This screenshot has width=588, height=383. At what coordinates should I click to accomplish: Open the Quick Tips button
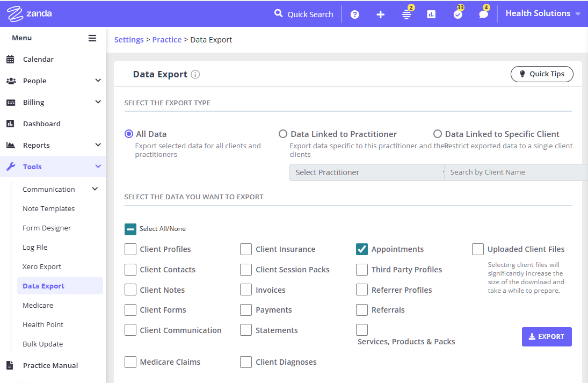coord(541,74)
